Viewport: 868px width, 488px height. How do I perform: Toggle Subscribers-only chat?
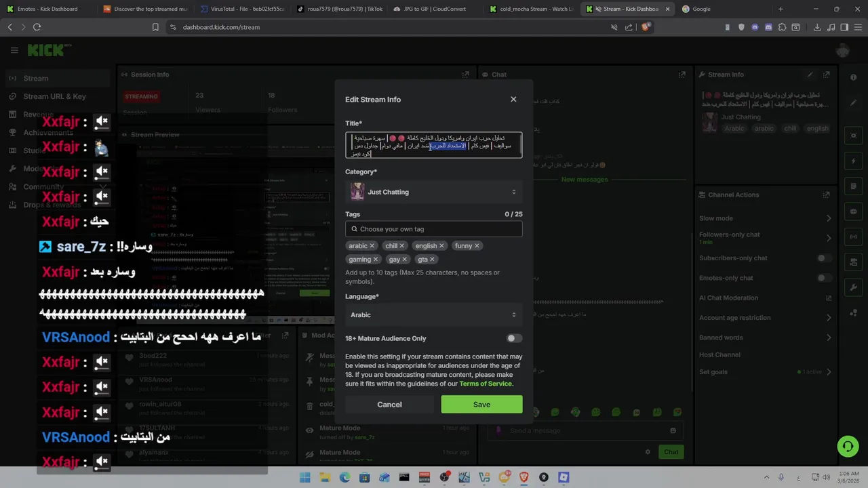pos(824,258)
